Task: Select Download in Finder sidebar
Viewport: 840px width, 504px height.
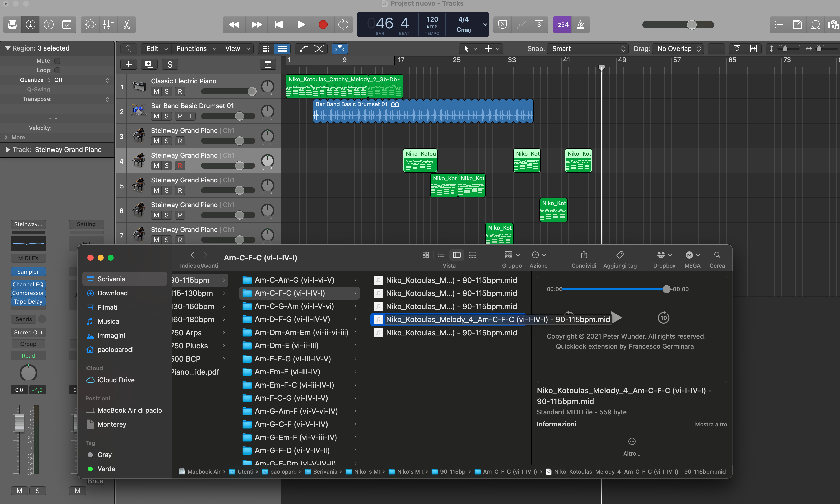Action: (124, 293)
